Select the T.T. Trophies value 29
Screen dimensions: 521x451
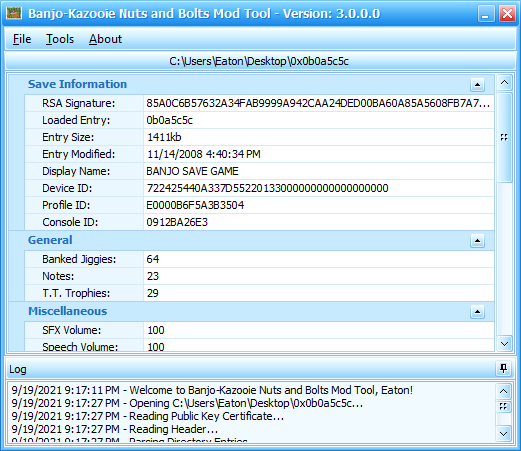[319, 293]
